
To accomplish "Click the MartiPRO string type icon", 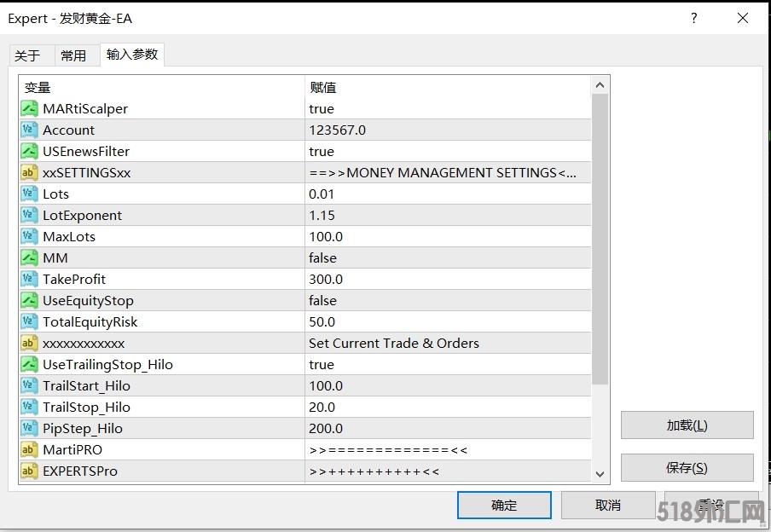I will [29, 449].
